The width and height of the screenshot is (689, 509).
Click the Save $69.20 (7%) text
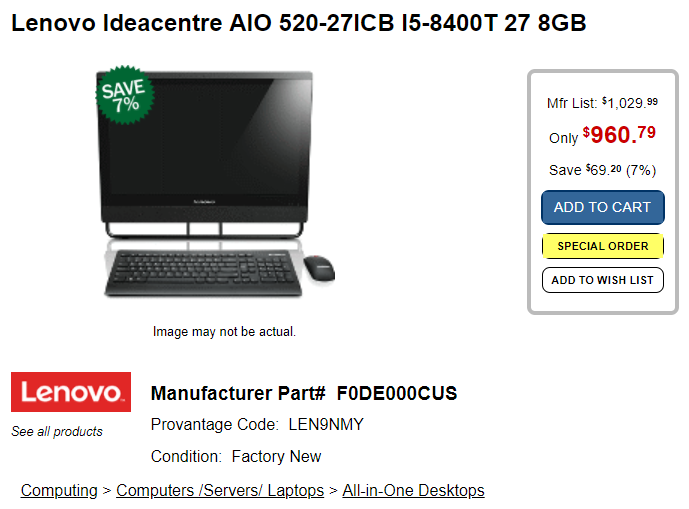pos(602,170)
